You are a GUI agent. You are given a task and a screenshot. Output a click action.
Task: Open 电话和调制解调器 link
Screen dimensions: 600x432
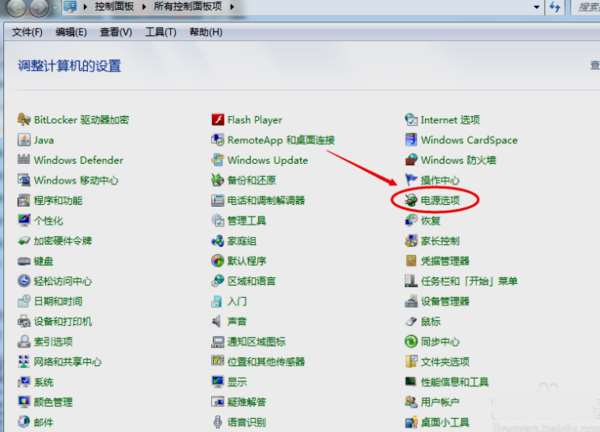pos(266,201)
